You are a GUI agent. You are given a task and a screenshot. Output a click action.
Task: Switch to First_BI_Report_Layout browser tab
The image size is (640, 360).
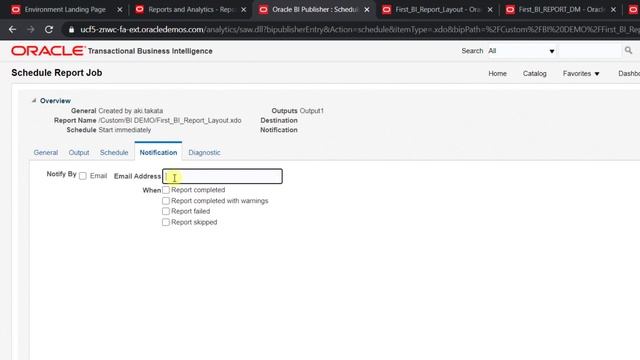coord(437,9)
